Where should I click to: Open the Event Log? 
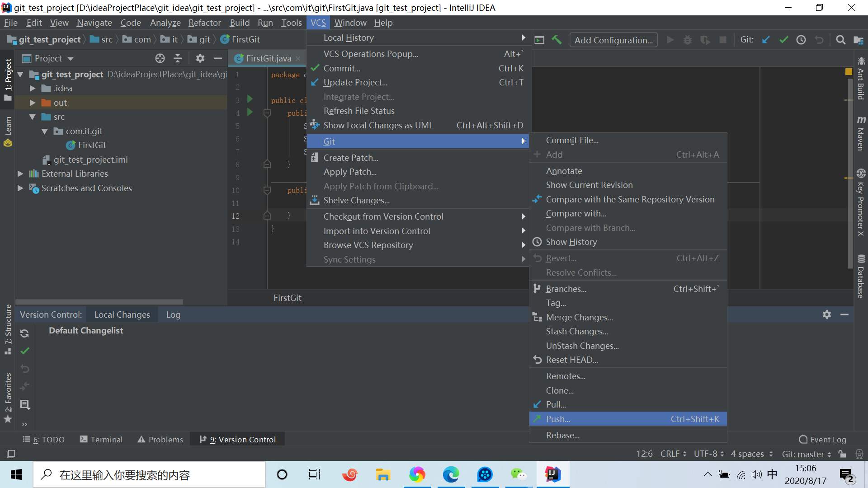point(823,439)
